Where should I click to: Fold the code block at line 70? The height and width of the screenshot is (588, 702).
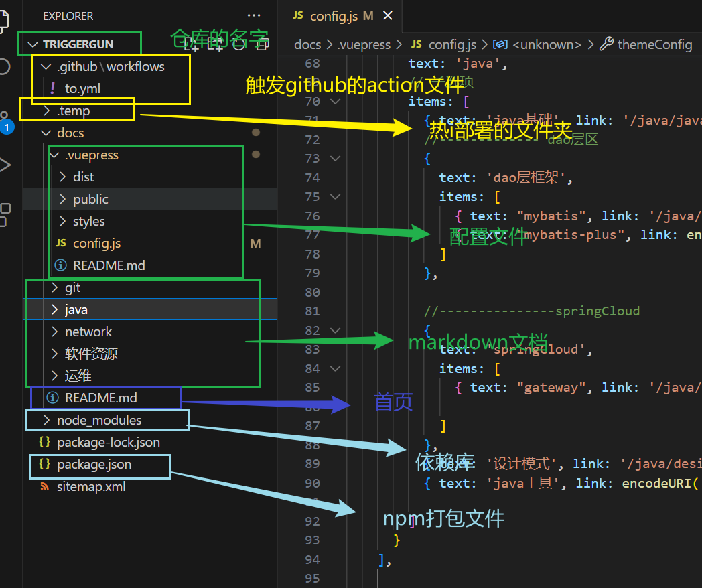[335, 102]
